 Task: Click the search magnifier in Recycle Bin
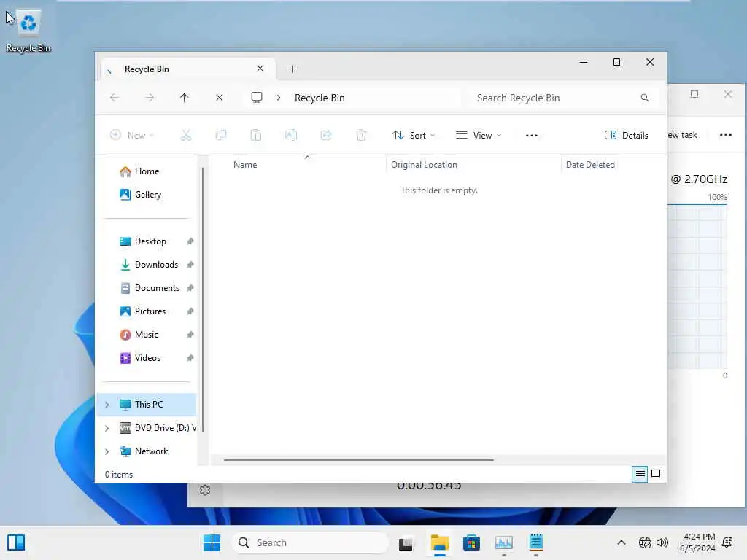pyautogui.click(x=645, y=98)
